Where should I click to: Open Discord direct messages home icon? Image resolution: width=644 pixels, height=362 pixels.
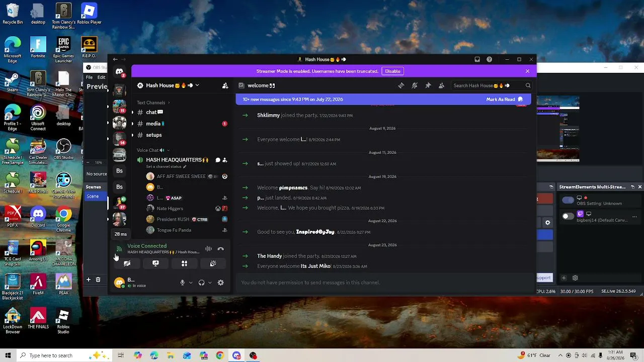tap(119, 72)
